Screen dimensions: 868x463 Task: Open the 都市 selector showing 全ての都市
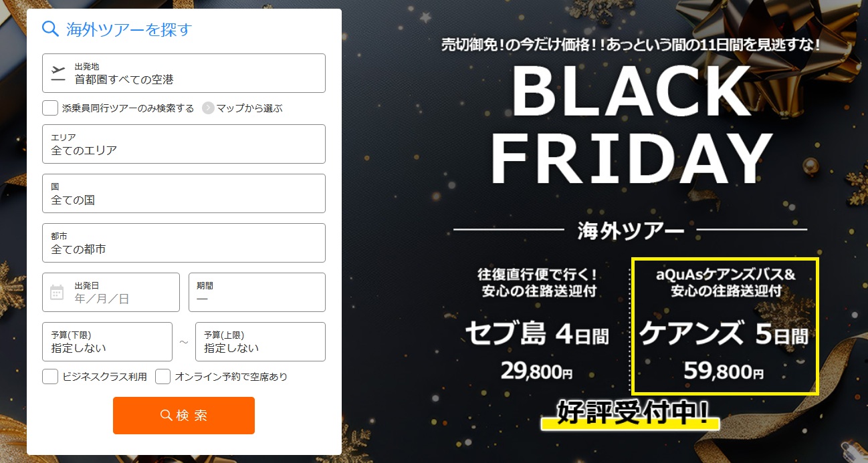(x=183, y=243)
